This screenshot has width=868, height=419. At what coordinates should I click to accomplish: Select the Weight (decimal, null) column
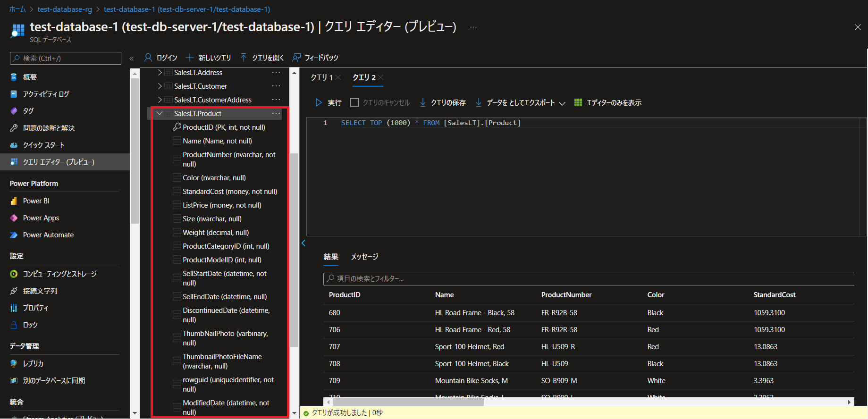tap(216, 233)
